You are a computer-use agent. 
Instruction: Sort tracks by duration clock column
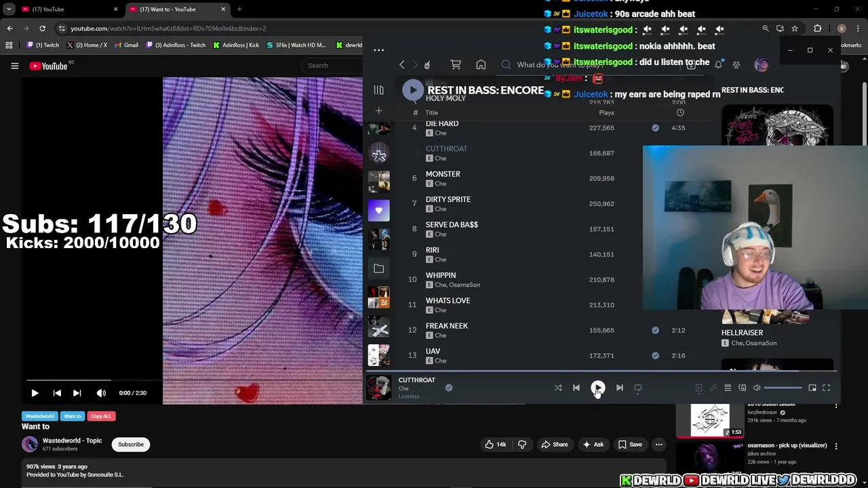coord(680,113)
